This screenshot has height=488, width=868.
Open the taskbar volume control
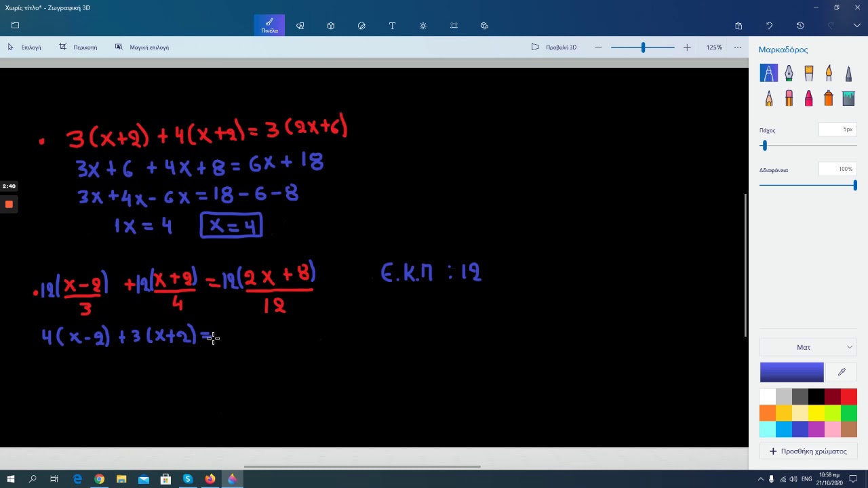pyautogui.click(x=793, y=479)
